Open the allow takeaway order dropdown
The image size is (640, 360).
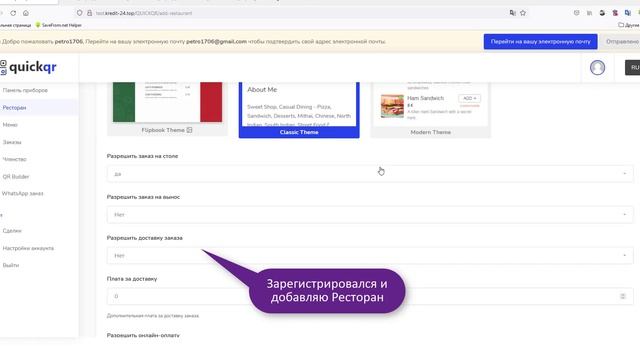coord(370,215)
